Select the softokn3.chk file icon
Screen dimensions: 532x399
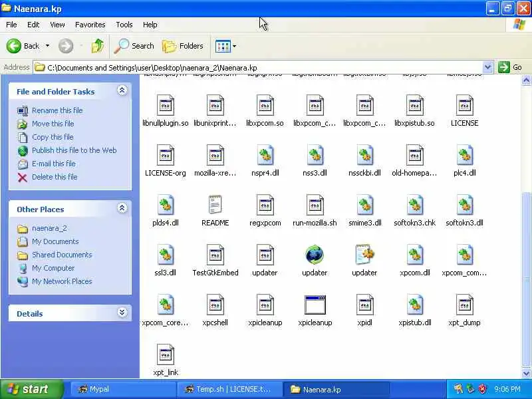click(x=414, y=205)
